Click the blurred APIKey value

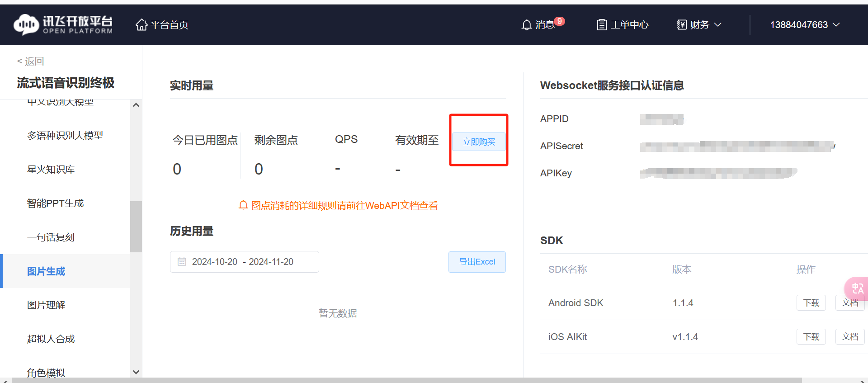[718, 173]
